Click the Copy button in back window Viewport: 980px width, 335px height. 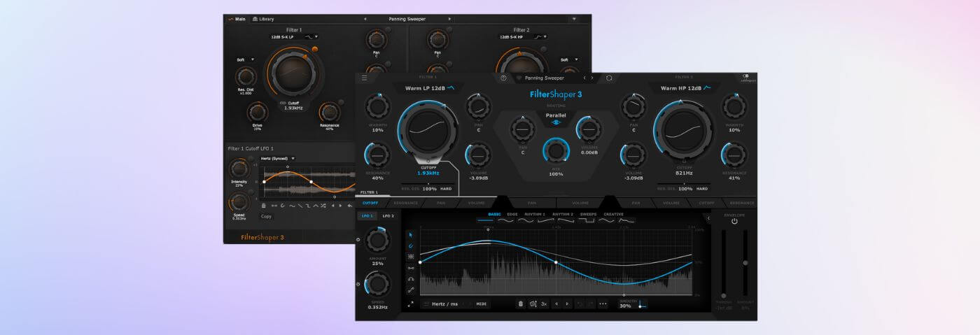(266, 216)
